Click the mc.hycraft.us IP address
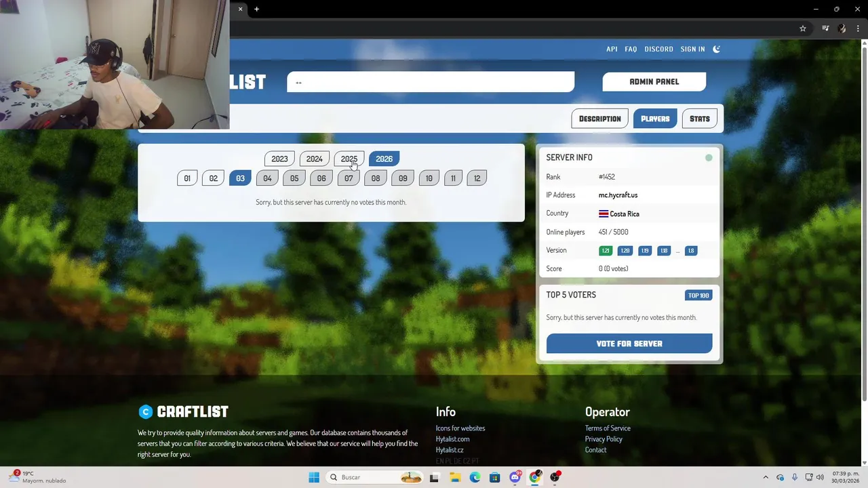 (618, 195)
